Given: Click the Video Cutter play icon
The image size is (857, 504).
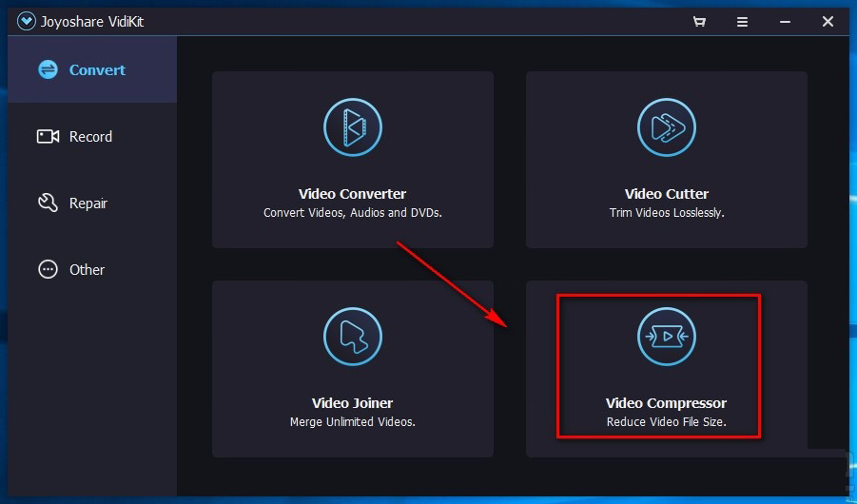Looking at the screenshot, I should (x=666, y=126).
